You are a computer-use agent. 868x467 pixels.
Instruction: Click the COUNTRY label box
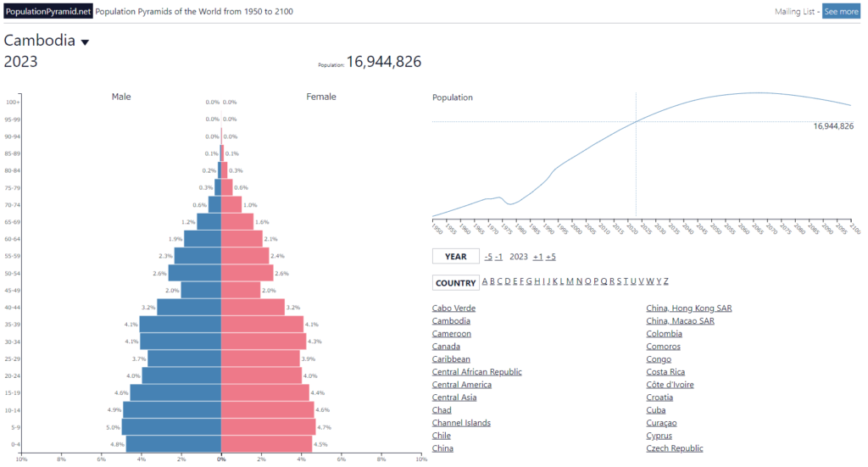pyautogui.click(x=455, y=283)
